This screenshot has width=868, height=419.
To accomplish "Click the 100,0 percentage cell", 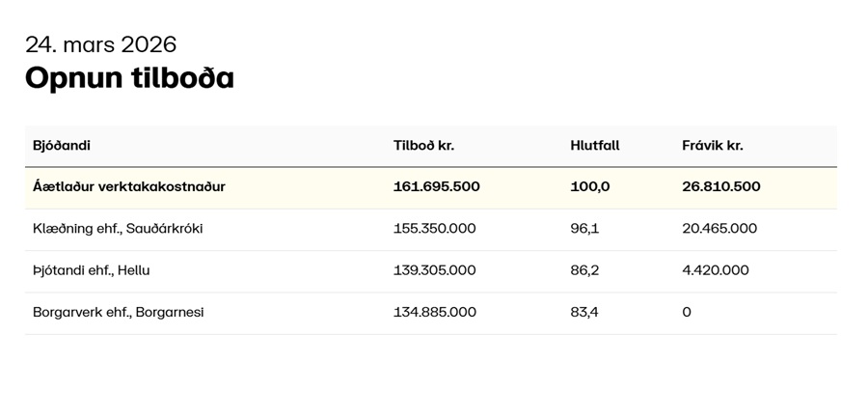I will coord(590,186).
